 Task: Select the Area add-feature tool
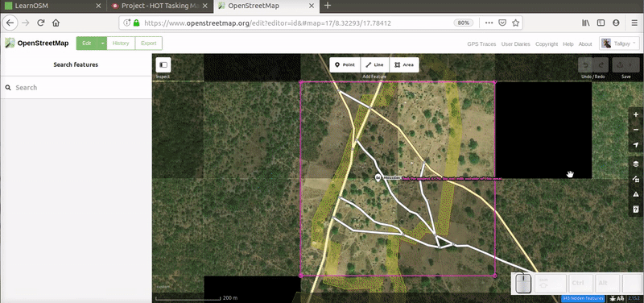tap(404, 65)
